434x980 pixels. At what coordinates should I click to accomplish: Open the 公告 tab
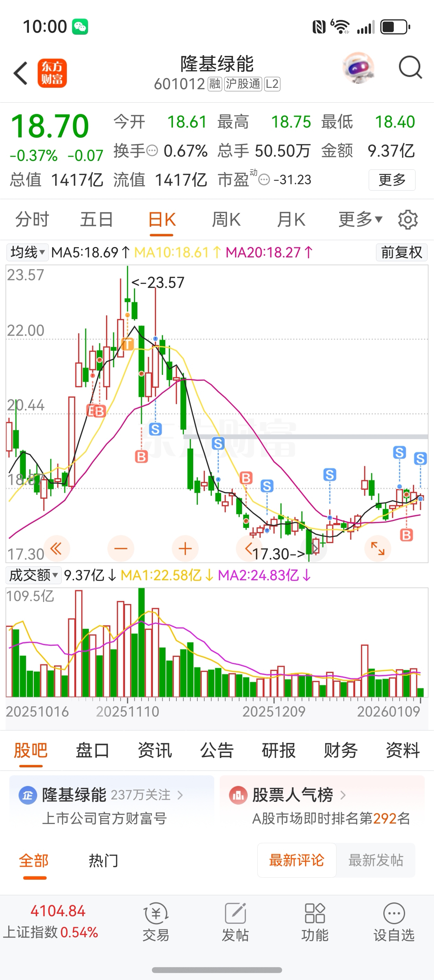217,751
